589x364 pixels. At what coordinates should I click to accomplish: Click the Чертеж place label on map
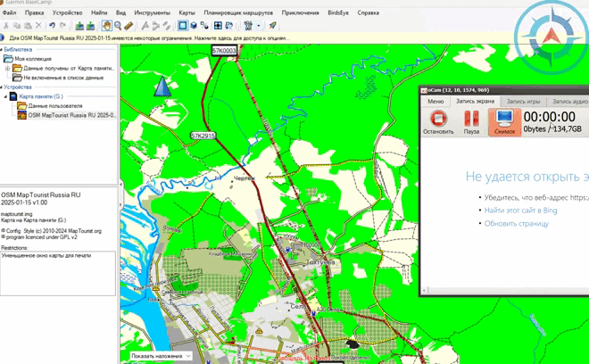[x=245, y=178]
